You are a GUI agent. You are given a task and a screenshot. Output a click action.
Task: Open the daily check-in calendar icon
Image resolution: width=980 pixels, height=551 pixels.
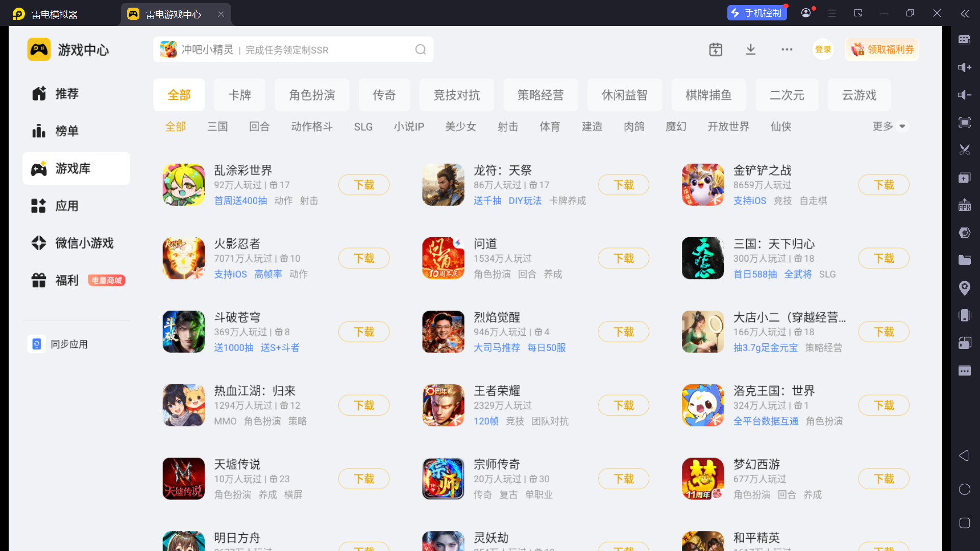(716, 49)
